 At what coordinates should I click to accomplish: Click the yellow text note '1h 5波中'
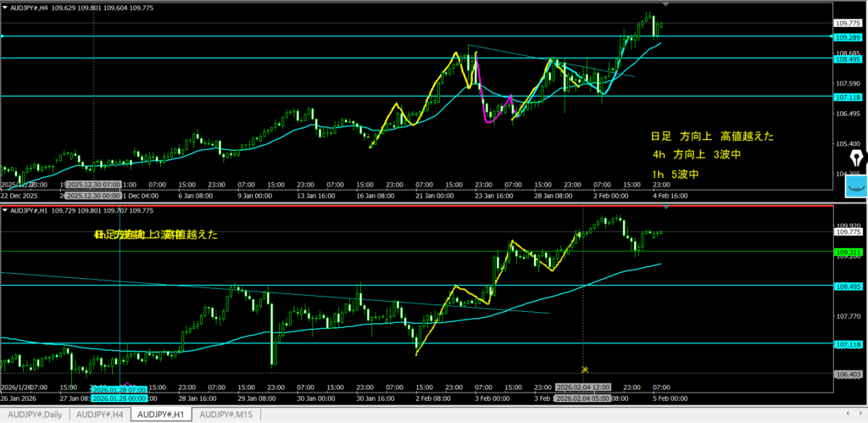tap(675, 174)
